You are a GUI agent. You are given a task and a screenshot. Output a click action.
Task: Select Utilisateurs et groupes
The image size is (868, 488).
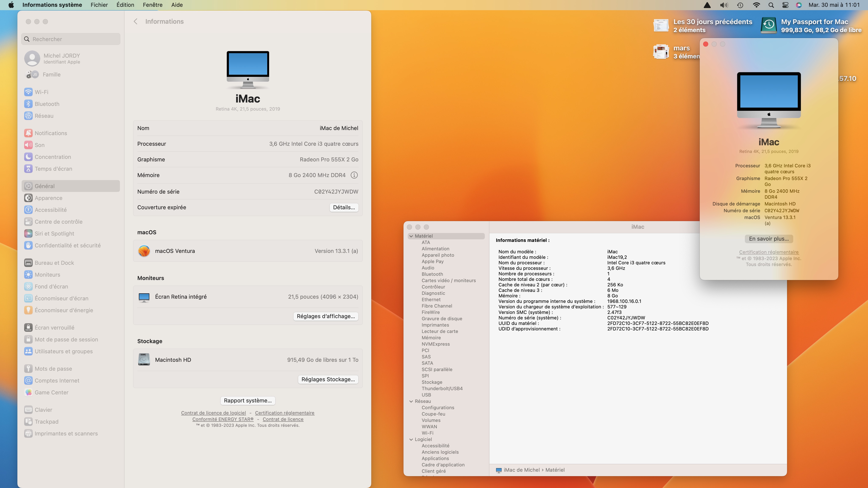(63, 351)
